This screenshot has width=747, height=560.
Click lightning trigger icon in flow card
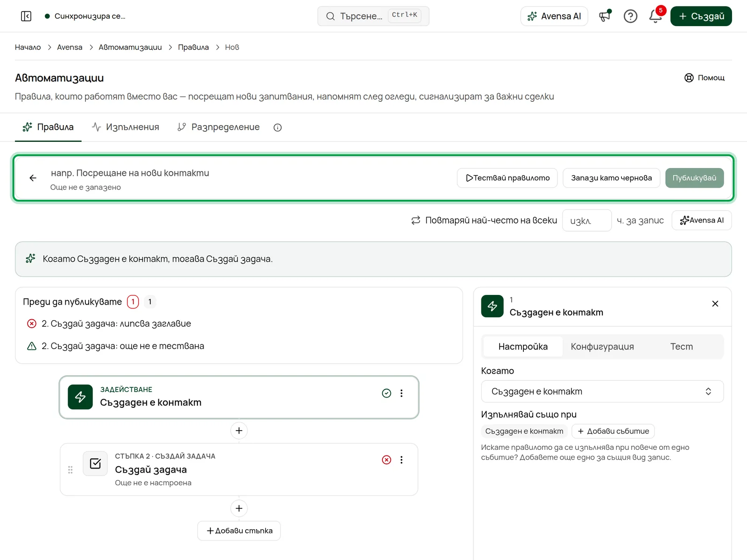(x=80, y=397)
